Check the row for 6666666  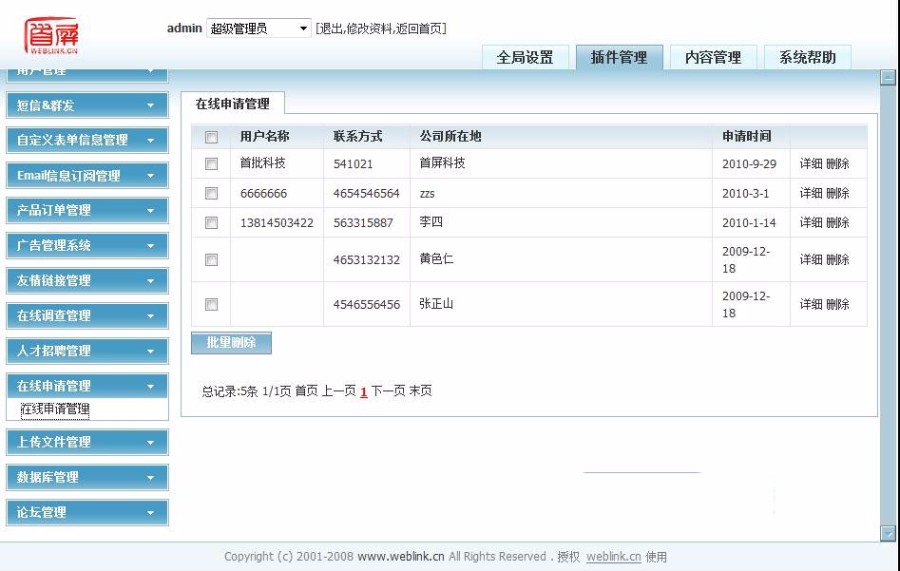(x=211, y=193)
